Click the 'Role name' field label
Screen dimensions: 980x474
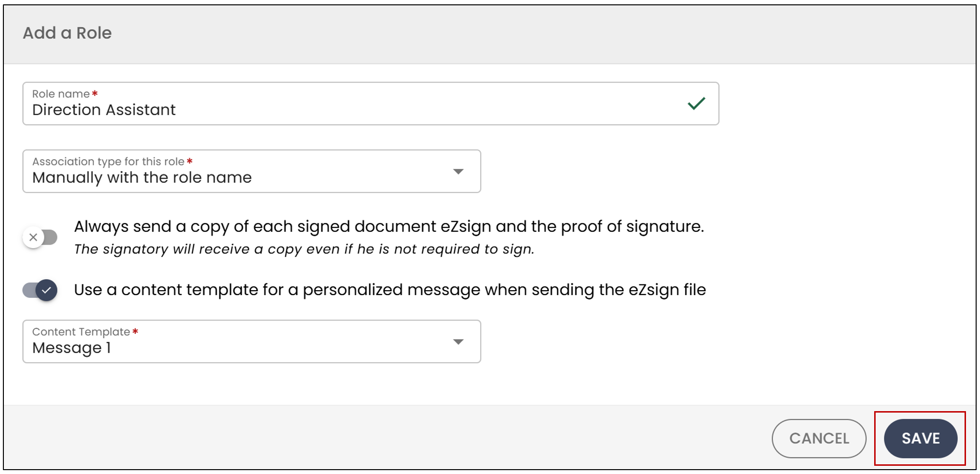click(61, 94)
